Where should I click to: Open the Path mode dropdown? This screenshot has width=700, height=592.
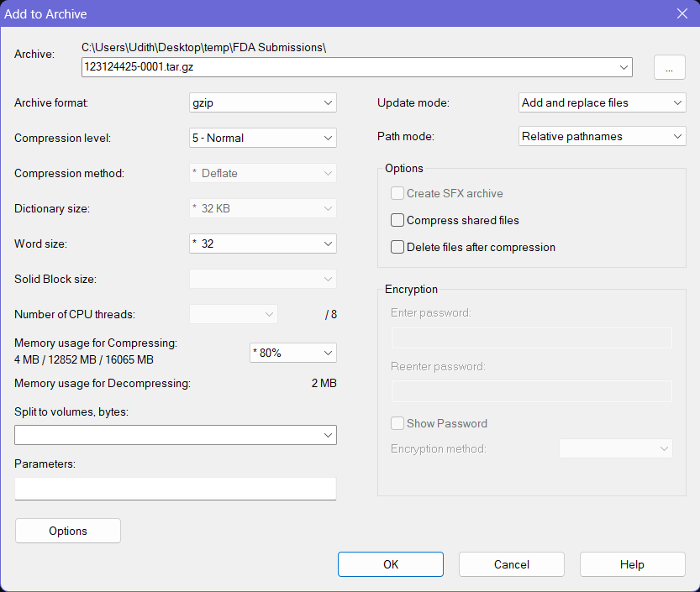(x=602, y=136)
